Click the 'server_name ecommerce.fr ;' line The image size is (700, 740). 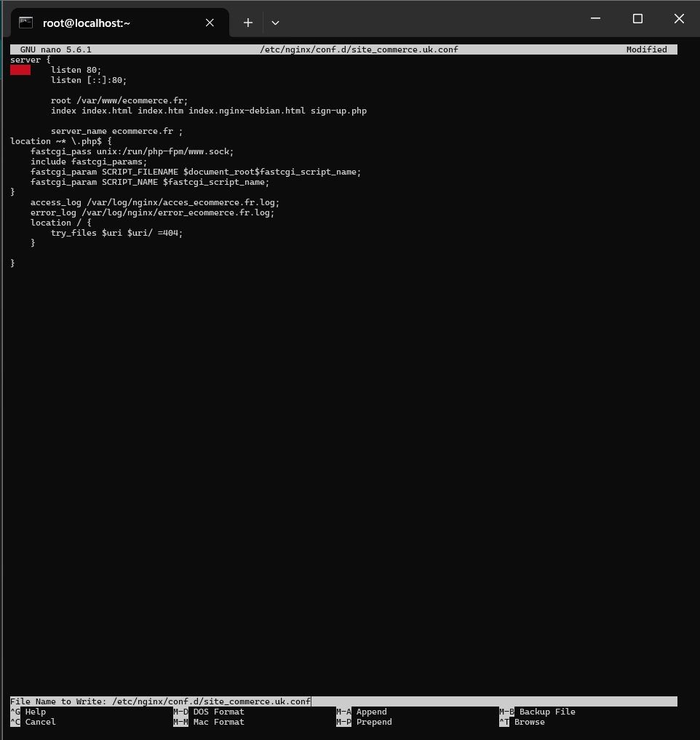[116, 131]
